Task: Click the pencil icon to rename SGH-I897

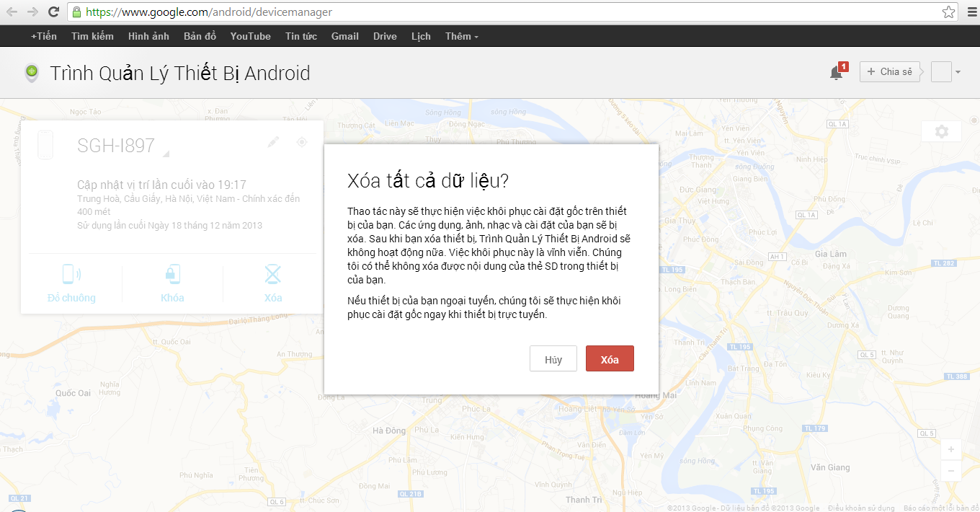Action: tap(272, 143)
